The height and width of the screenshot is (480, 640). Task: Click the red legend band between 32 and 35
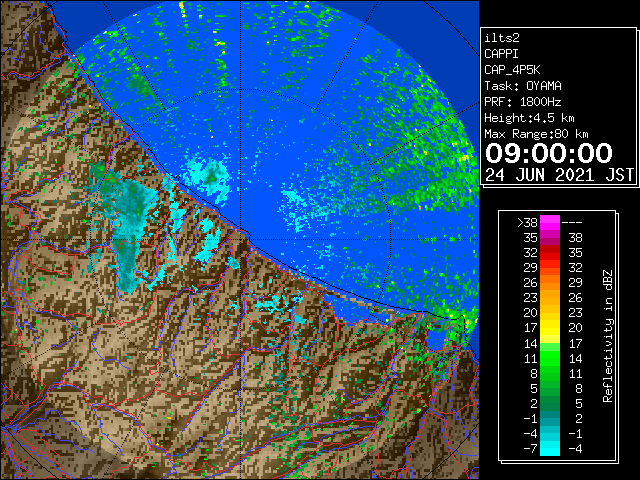(x=550, y=253)
